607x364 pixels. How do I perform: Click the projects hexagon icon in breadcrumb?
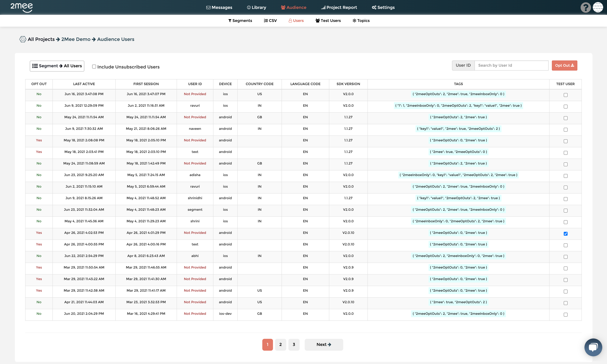coord(23,39)
